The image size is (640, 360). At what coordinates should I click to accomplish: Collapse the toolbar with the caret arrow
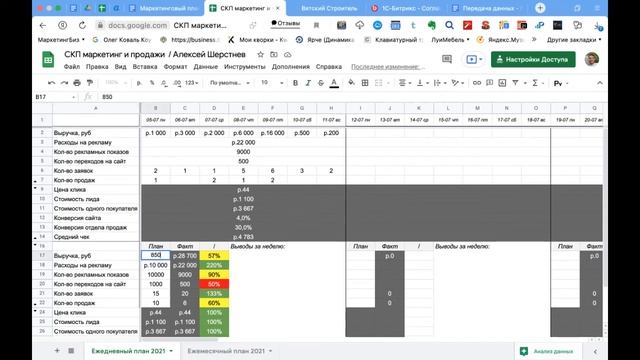(600, 83)
